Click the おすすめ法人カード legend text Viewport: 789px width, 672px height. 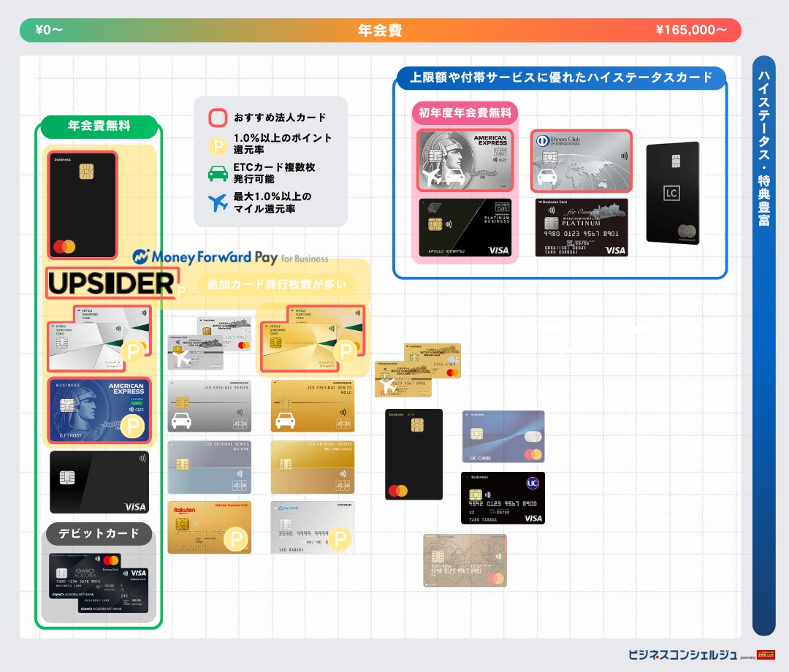(x=280, y=118)
